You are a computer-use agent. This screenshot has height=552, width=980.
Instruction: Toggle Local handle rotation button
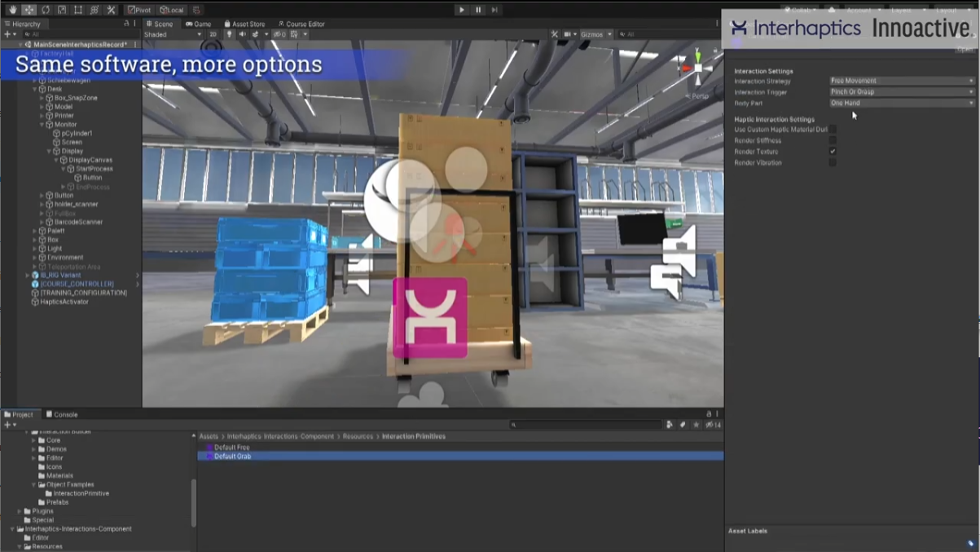172,10
